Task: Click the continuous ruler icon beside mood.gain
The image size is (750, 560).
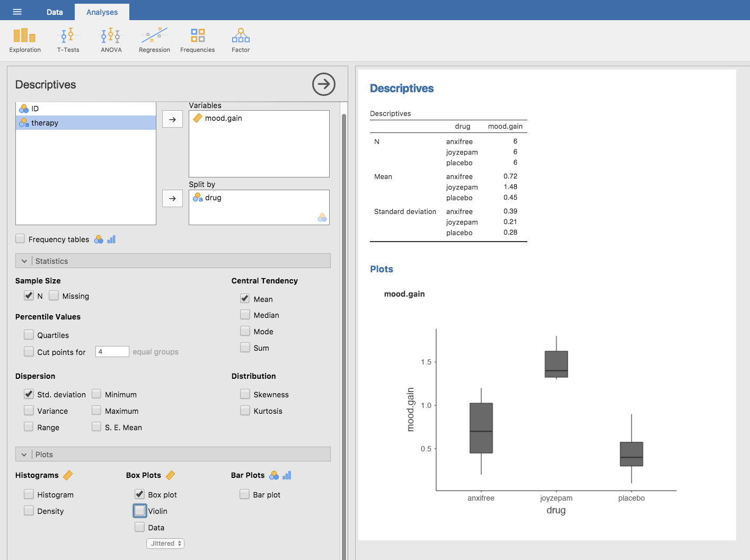Action: (x=198, y=118)
